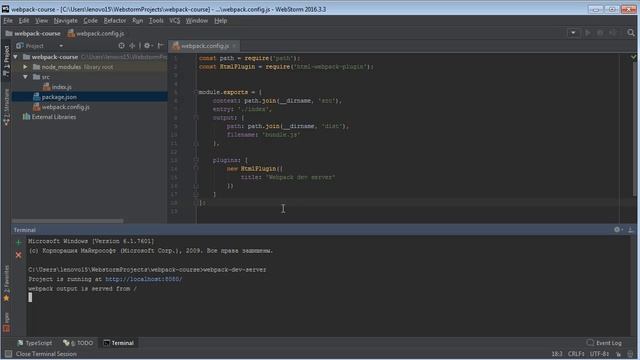Click in terminal at cursor prompt

30,298
